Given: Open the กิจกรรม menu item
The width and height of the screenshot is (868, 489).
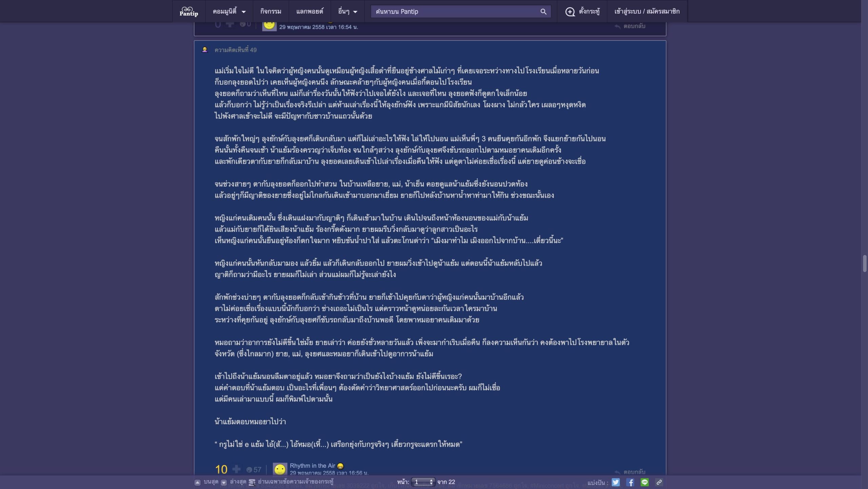Looking at the screenshot, I should pyautogui.click(x=271, y=12).
